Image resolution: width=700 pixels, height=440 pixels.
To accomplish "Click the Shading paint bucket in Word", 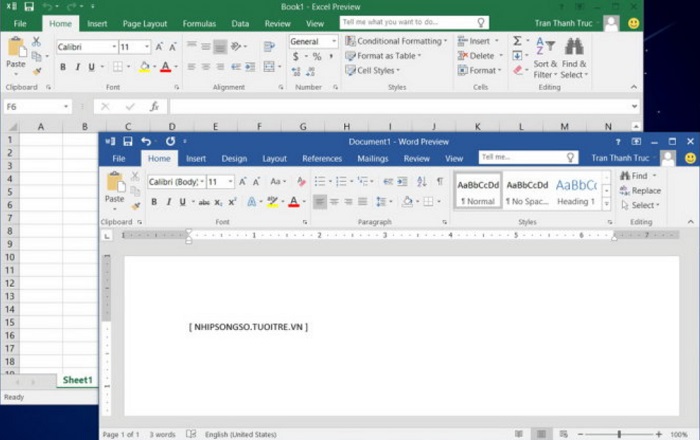I will click(x=407, y=202).
